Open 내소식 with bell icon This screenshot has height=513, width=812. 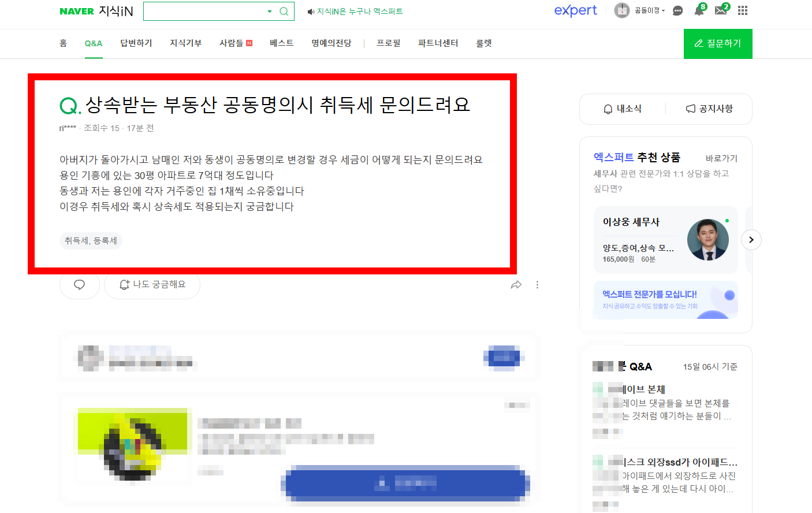[x=623, y=109]
